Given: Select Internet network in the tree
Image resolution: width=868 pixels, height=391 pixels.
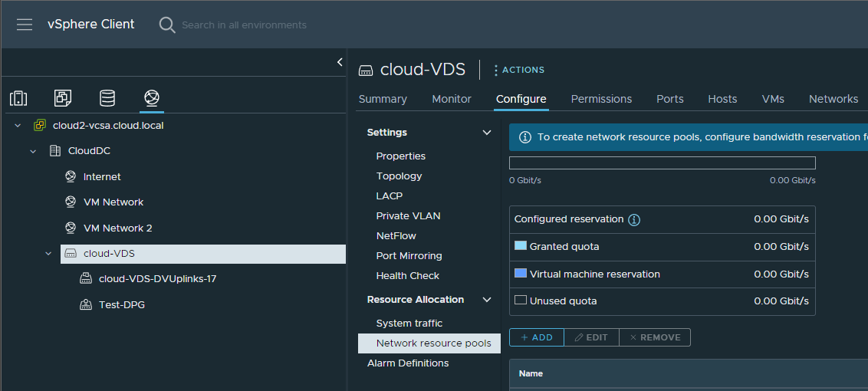Looking at the screenshot, I should (x=102, y=176).
